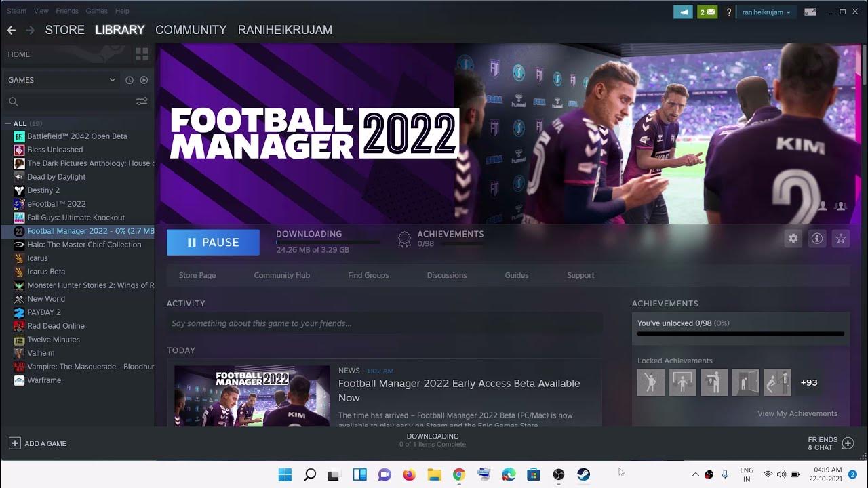Toggle ready-to-play filter icon
The height and width of the screenshot is (488, 868).
144,80
